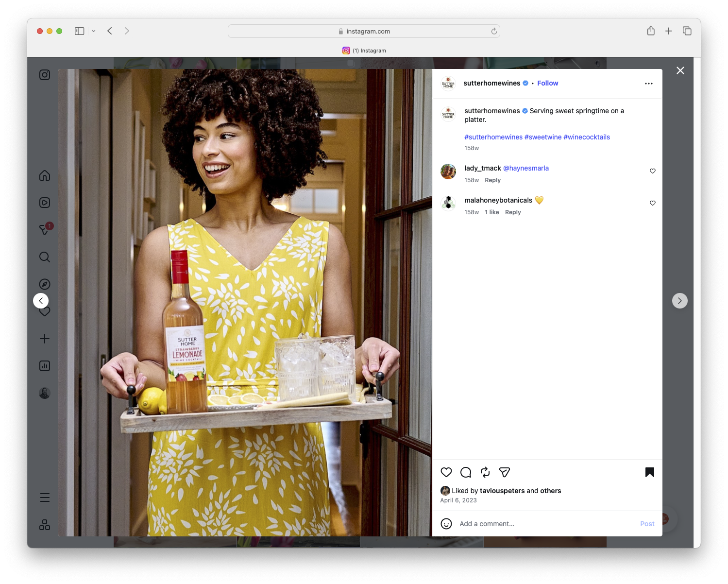The width and height of the screenshot is (728, 584).
Task: Open the emoji picker in the comment box
Action: point(446,524)
